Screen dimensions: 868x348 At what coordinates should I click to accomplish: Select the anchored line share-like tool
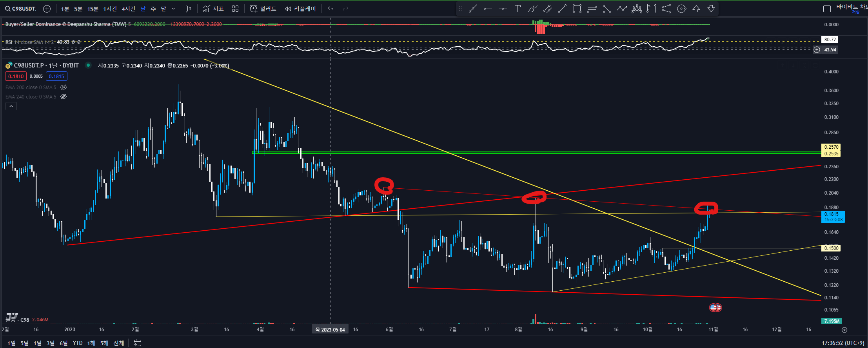pyautogui.click(x=666, y=9)
